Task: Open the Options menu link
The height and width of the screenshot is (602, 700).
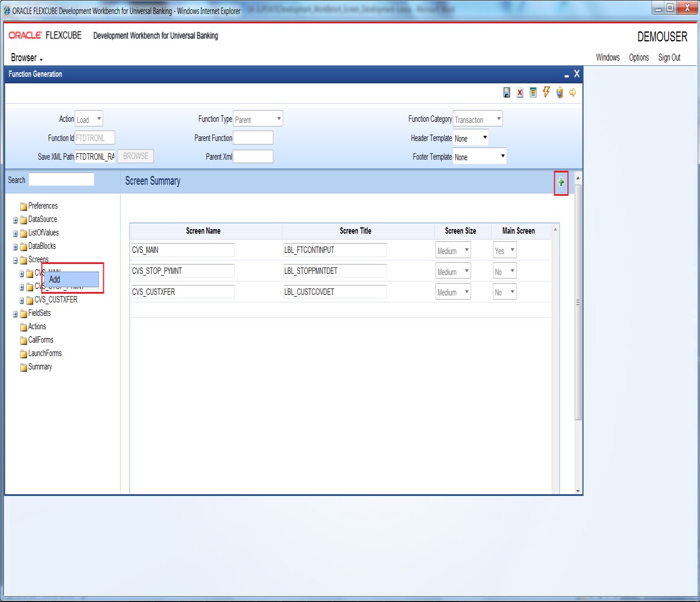Action: (x=639, y=57)
